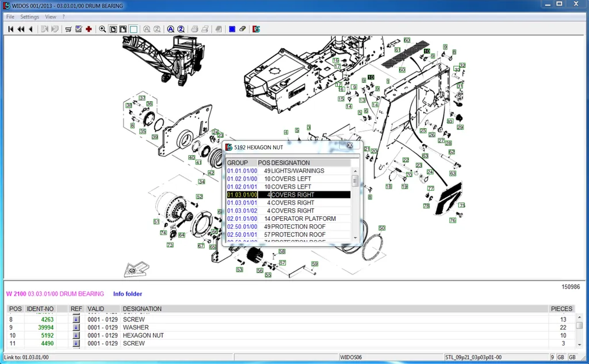The width and height of the screenshot is (589, 364).
Task: Click the W 2100 03.03.01/00 DRUM BEARING title
Action: point(55,294)
